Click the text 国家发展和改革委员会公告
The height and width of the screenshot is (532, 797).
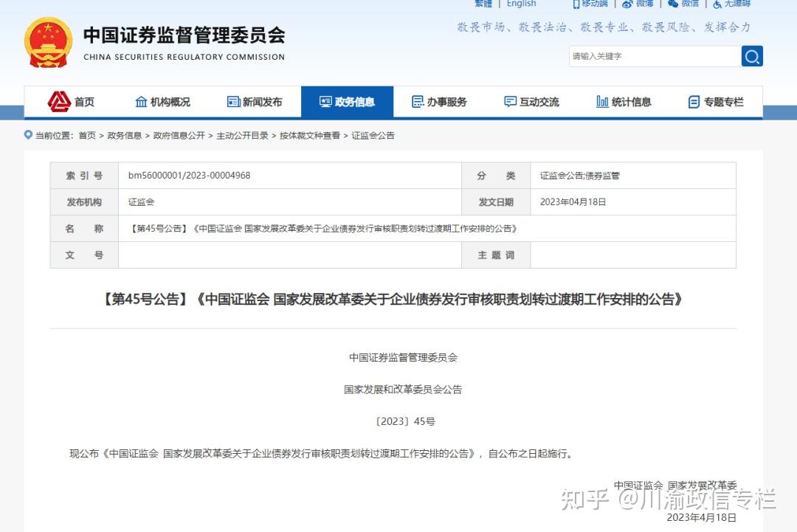[x=403, y=390]
